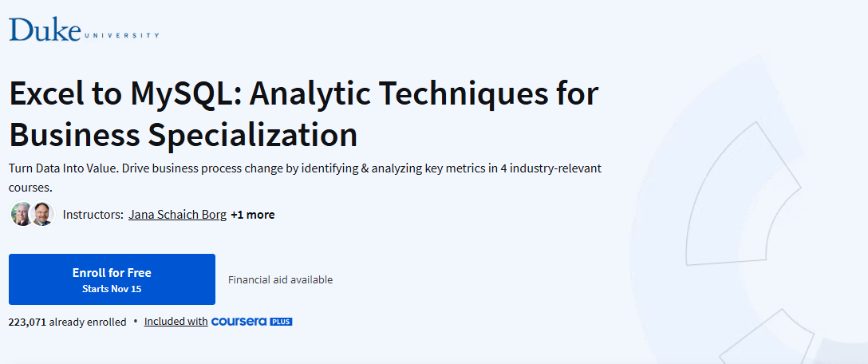
Task: Open the blonde woman instructor's avatar
Action: click(22, 214)
